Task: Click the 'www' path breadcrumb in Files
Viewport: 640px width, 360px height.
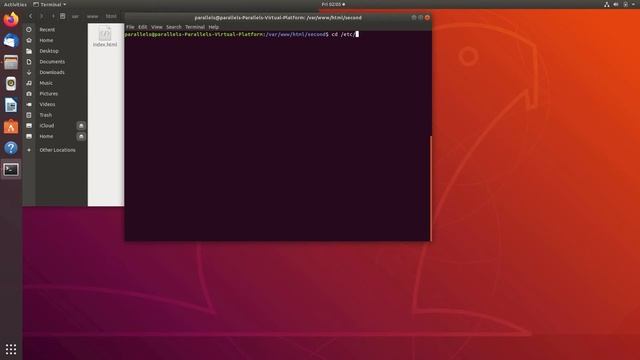Action: click(x=93, y=16)
